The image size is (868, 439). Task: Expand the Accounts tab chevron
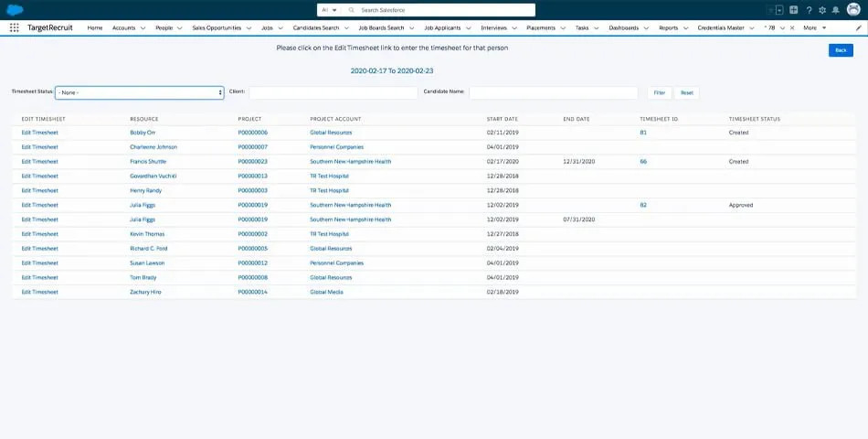click(x=143, y=28)
